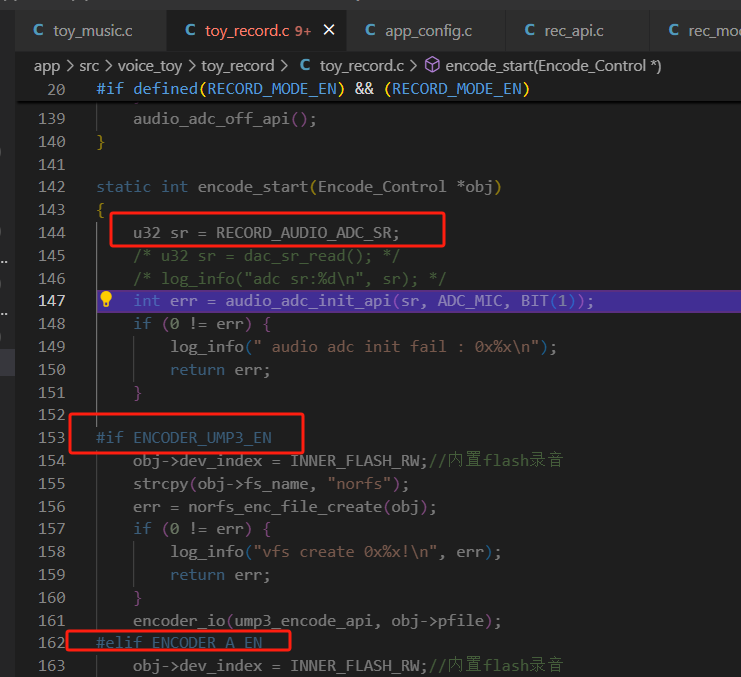Click 'strcpy' on line 155
The height and width of the screenshot is (677, 741).
tap(161, 484)
